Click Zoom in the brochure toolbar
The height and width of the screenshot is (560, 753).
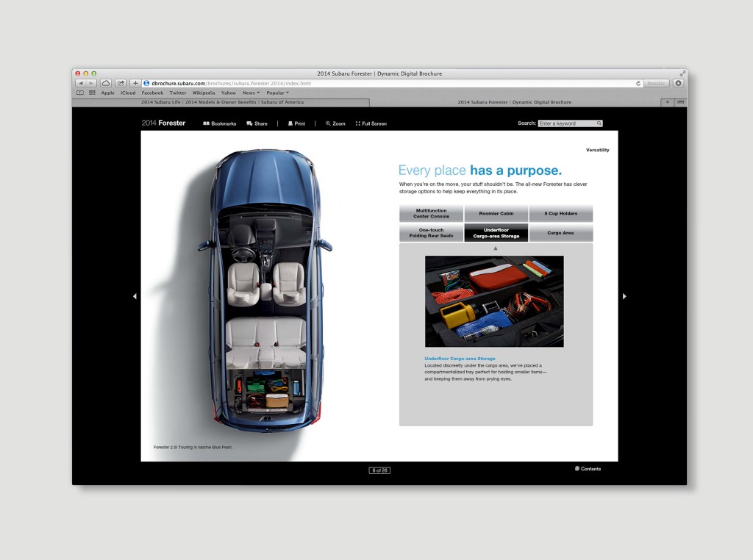tap(335, 123)
